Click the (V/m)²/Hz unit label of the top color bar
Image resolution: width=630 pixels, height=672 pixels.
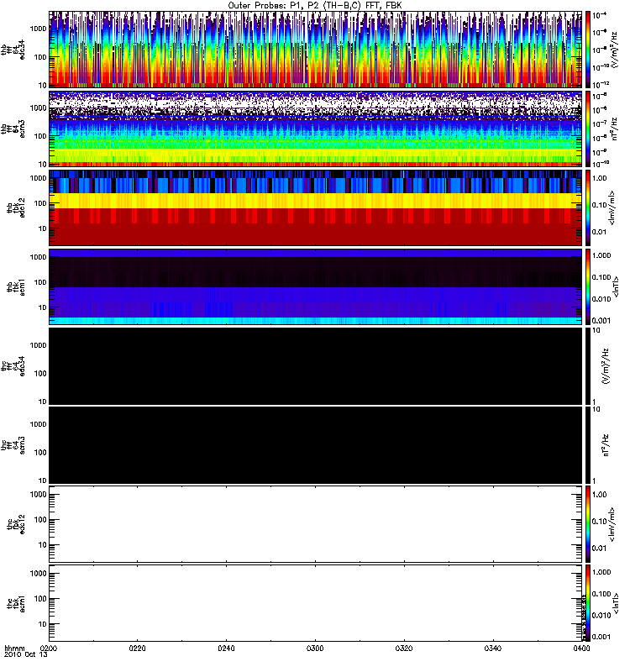(614, 50)
